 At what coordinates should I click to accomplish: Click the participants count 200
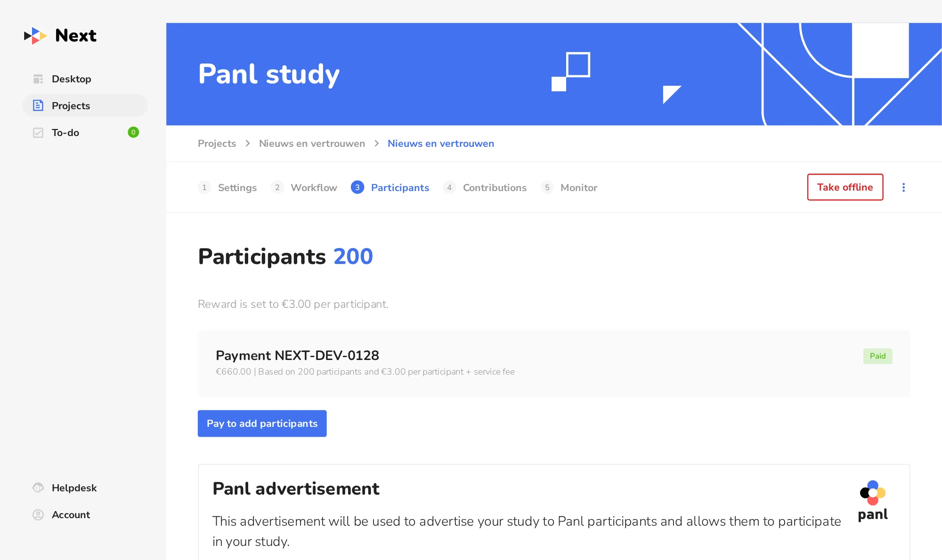[353, 257]
